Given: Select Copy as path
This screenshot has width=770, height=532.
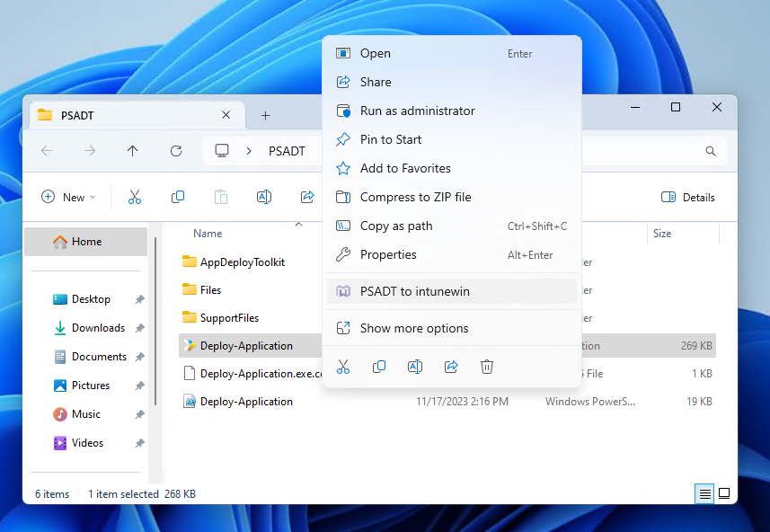Looking at the screenshot, I should (x=452, y=226).
